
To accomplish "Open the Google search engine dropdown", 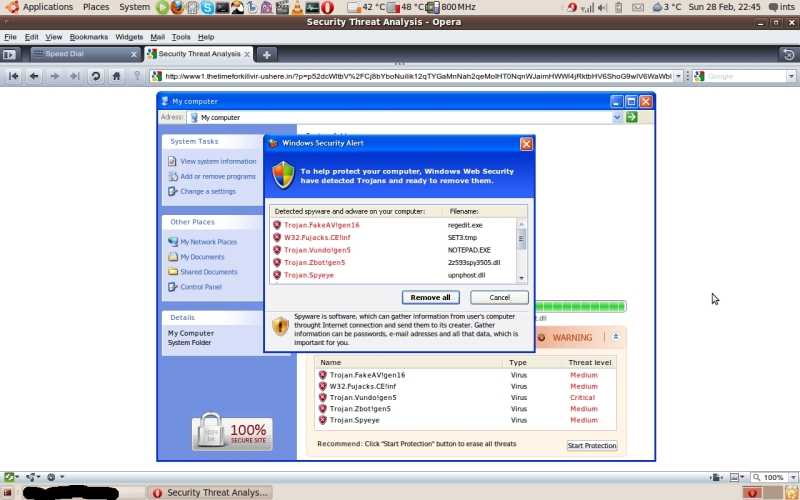I will (x=791, y=76).
